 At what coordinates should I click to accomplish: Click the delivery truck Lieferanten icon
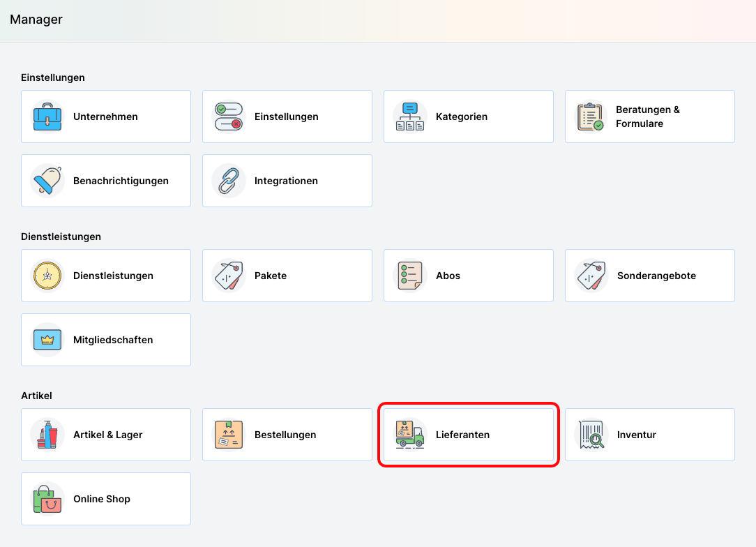(x=410, y=435)
